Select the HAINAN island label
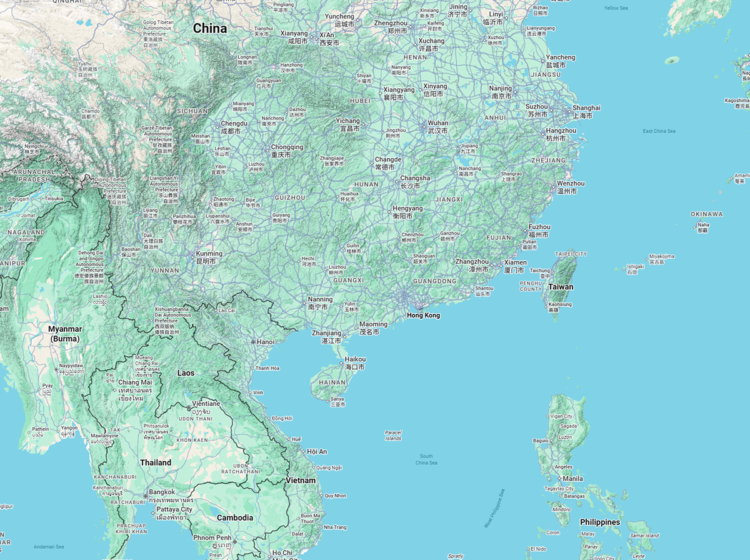The width and height of the screenshot is (750, 560). [331, 383]
